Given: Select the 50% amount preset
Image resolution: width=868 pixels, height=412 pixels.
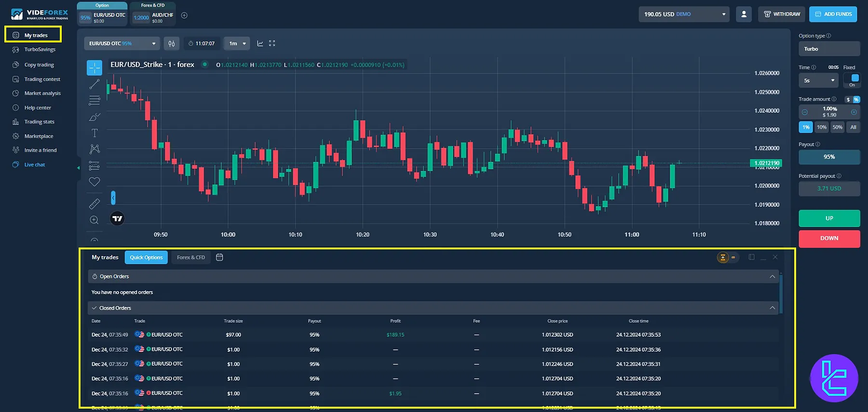Looking at the screenshot, I should point(838,127).
